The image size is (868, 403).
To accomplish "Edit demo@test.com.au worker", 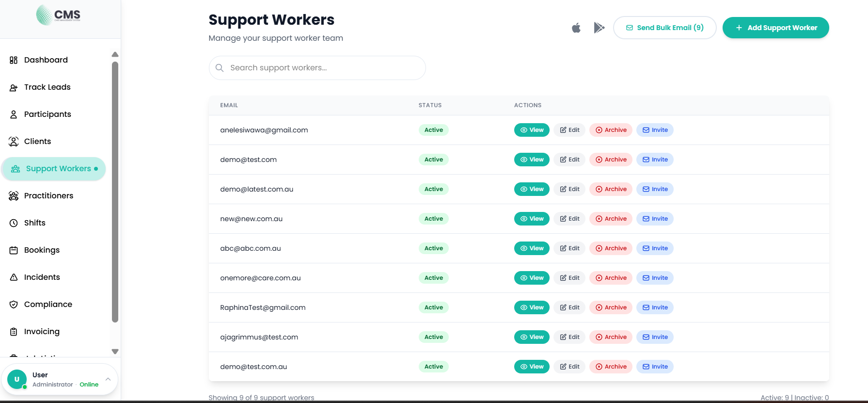I will [x=569, y=367].
